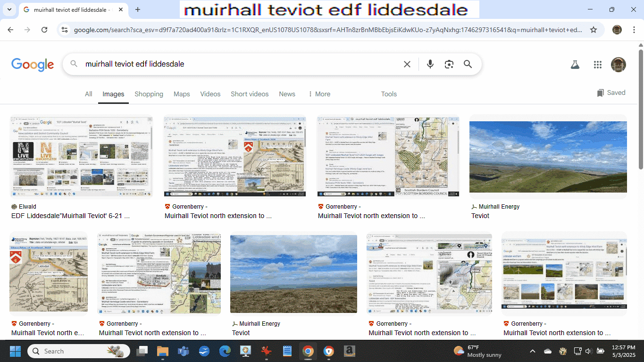The image size is (644, 362).
Task: Open Task View on the taskbar
Action: tap(142, 351)
